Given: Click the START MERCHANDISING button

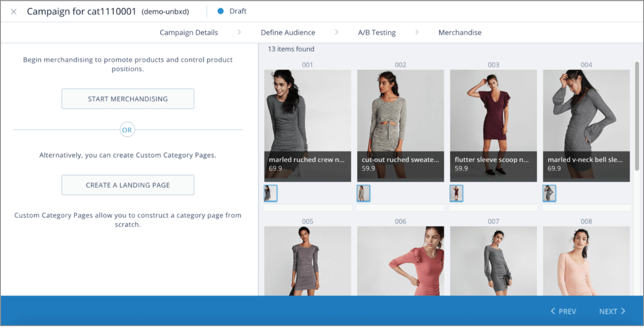Looking at the screenshot, I should [128, 99].
